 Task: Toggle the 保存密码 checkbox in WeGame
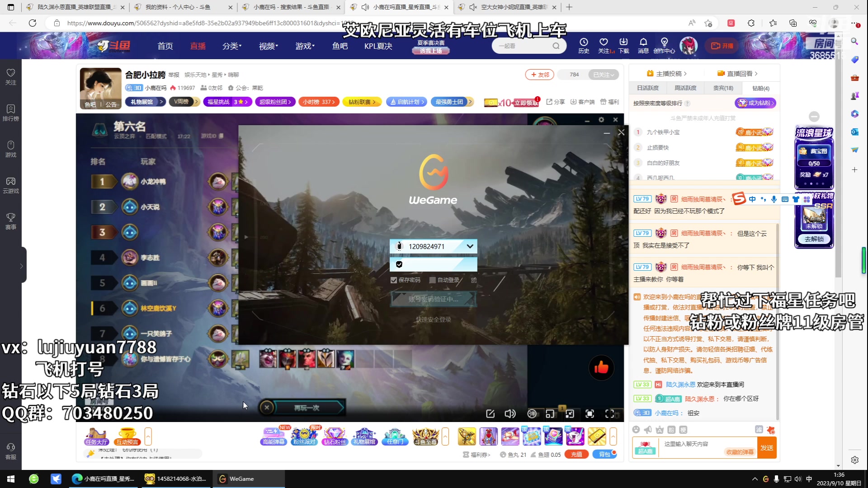[394, 280]
